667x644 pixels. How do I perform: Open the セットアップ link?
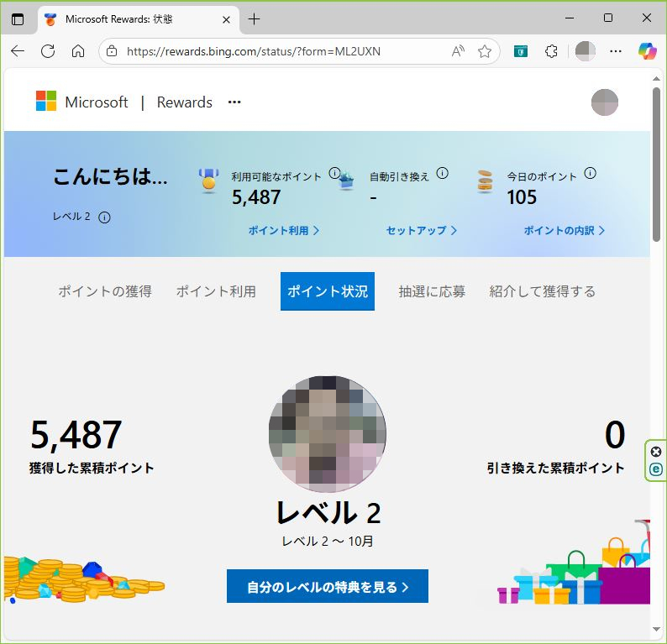422,230
